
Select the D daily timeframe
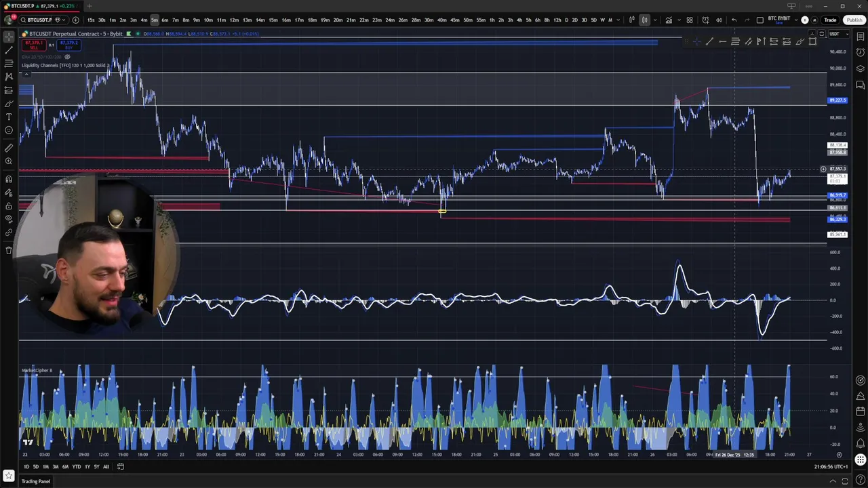pos(566,20)
